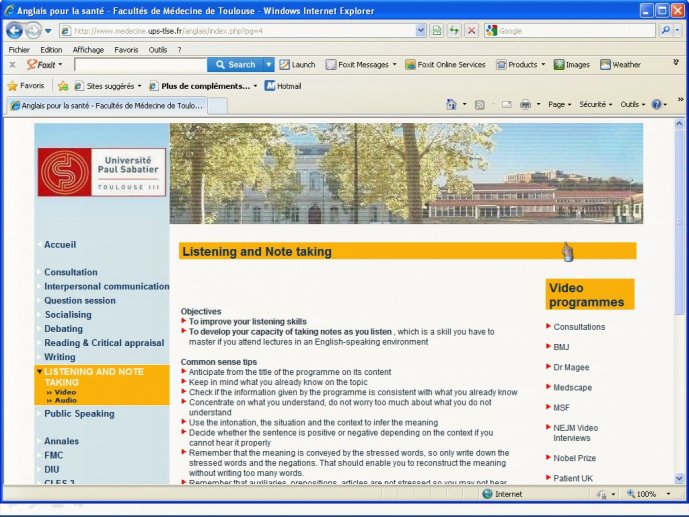Go back with the browser Back arrow

pos(15,31)
